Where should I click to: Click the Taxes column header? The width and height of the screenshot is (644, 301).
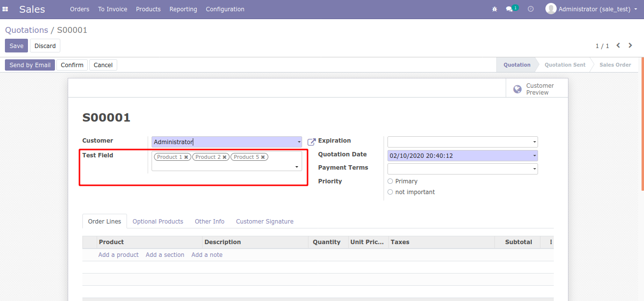441,242
